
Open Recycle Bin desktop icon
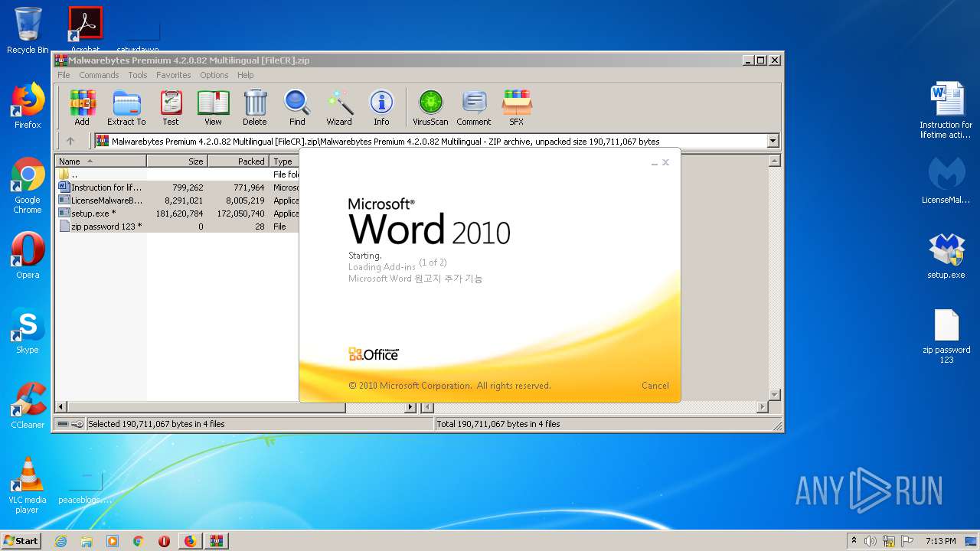(28, 31)
